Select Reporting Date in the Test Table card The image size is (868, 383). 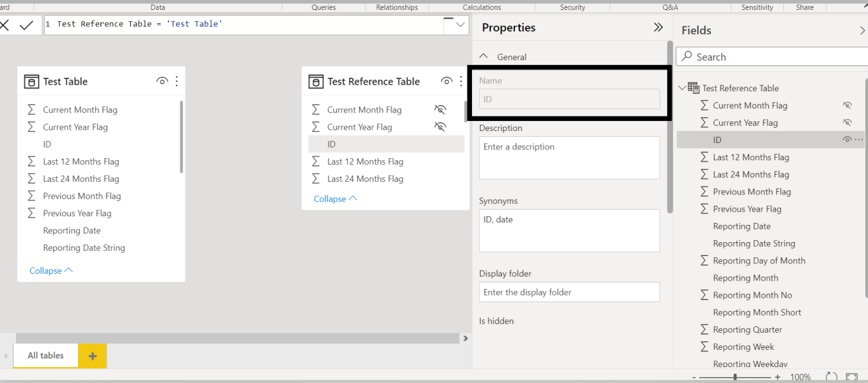coord(72,230)
